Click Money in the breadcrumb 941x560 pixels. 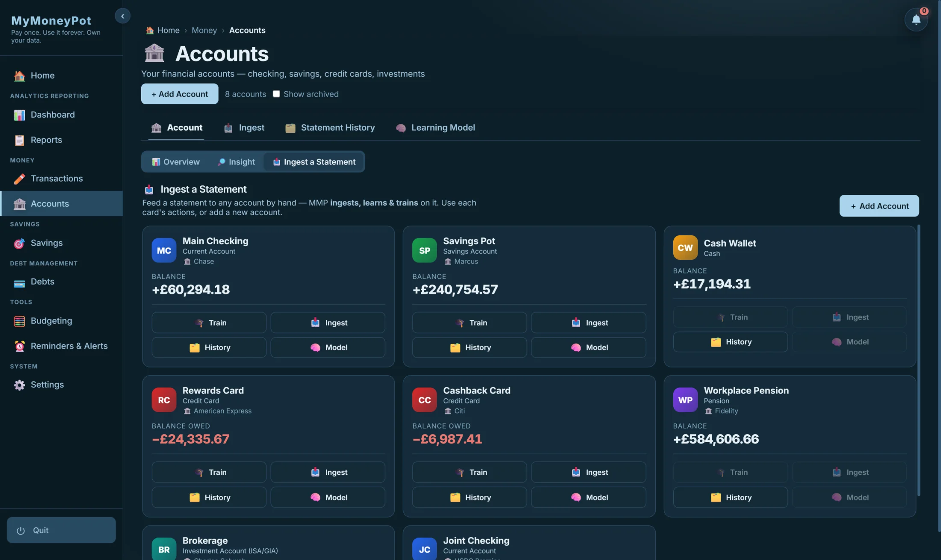tap(204, 30)
